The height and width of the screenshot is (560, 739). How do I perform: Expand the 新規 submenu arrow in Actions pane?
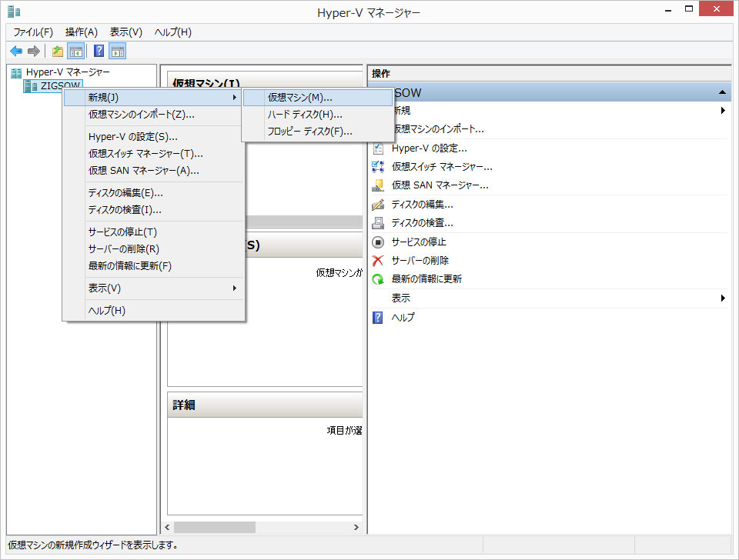(723, 111)
